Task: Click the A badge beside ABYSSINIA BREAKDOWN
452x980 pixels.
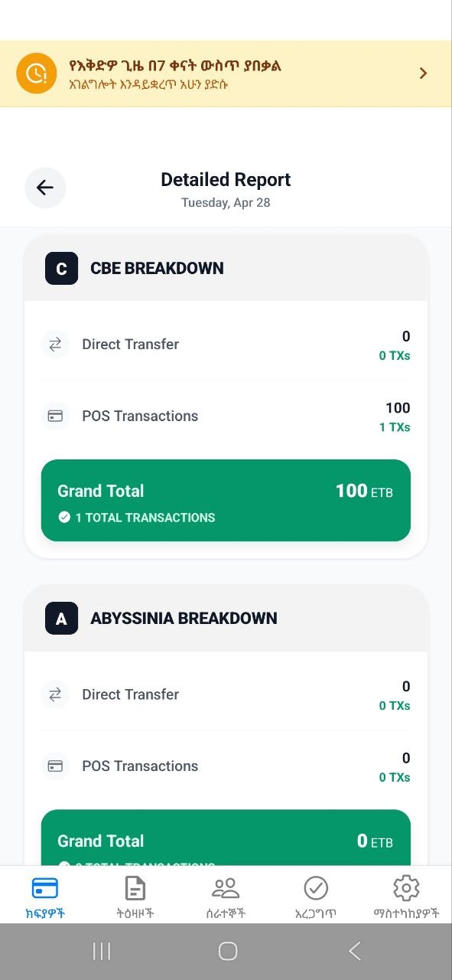Action: coord(61,619)
